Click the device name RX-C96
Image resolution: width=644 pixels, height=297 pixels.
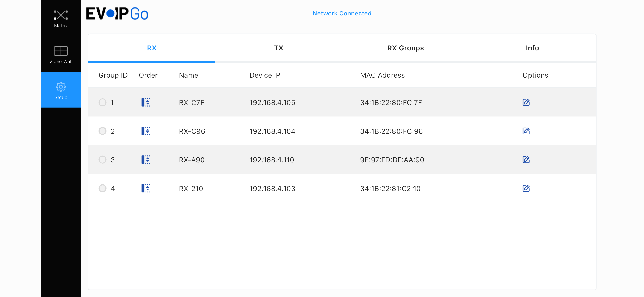point(192,131)
